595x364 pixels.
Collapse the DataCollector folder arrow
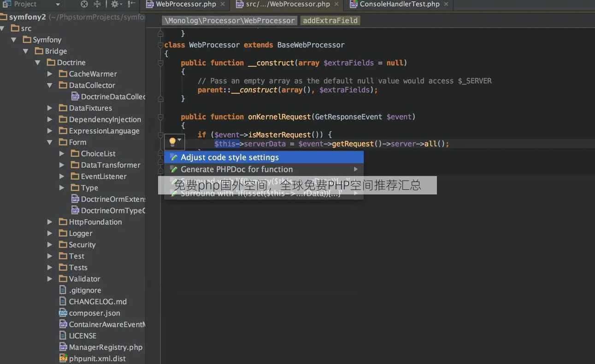click(x=50, y=85)
